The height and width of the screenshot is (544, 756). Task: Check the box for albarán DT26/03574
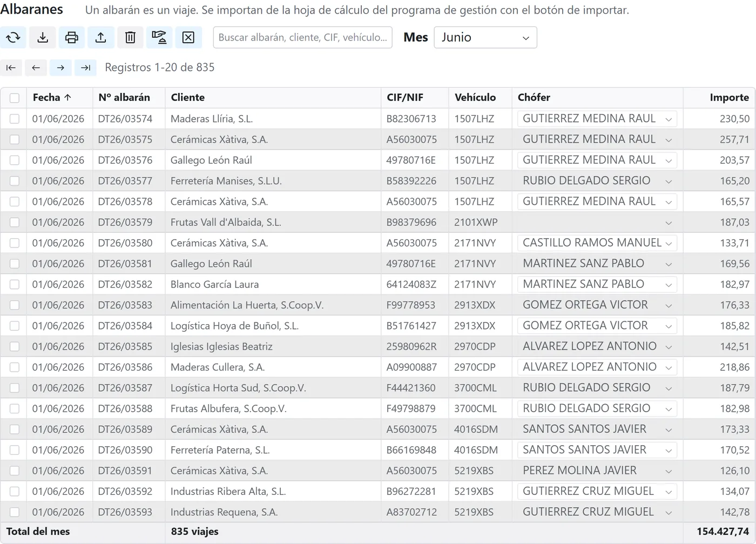pos(15,119)
